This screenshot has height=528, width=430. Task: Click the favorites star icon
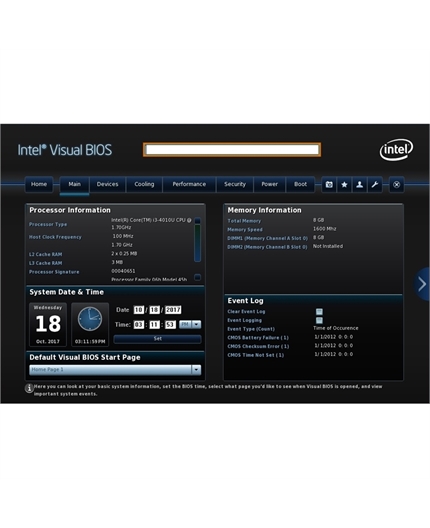[344, 185]
